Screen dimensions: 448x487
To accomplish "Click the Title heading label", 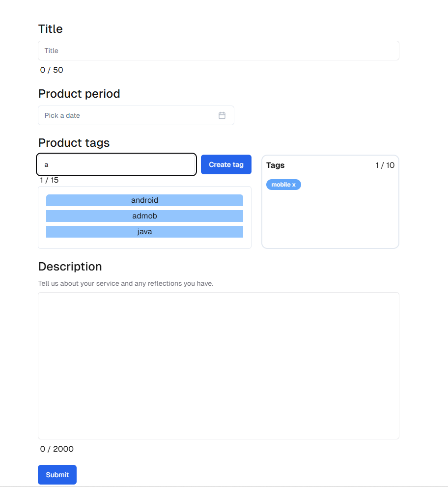I will coord(50,29).
